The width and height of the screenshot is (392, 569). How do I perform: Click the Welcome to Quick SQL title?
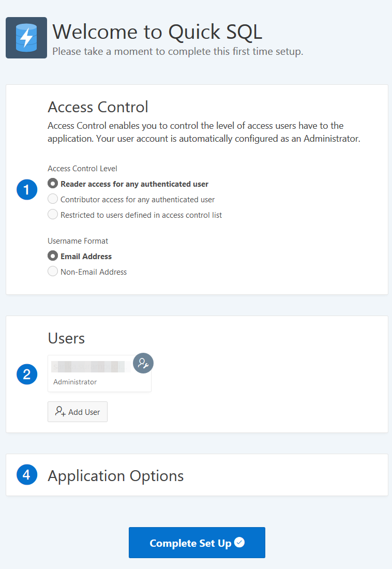157,32
